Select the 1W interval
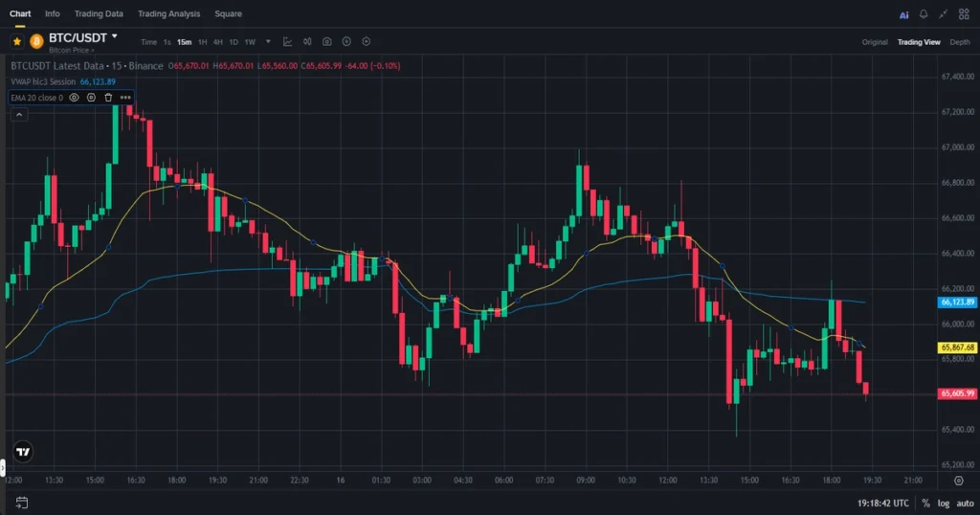 coord(250,42)
